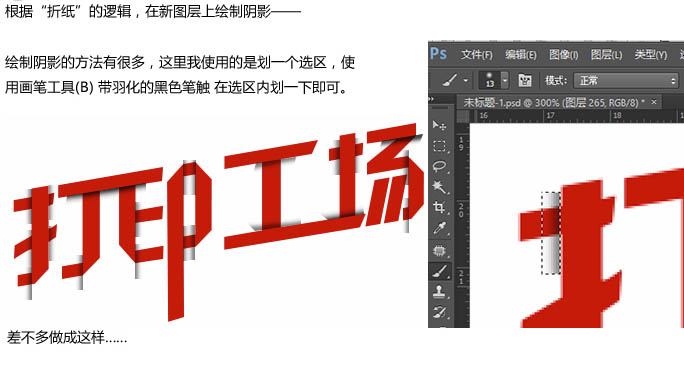The width and height of the screenshot is (684, 367).
Task: Click the ruler origin corner box
Action: pos(462,116)
